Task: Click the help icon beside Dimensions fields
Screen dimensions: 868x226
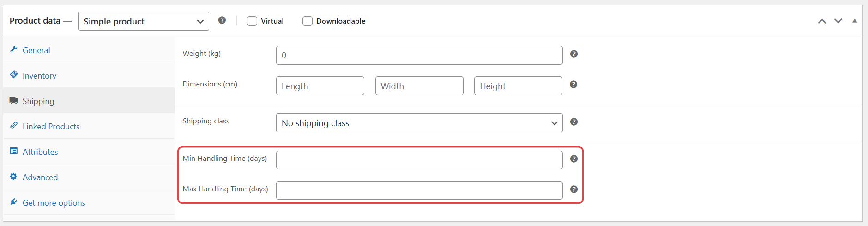Action: (573, 85)
